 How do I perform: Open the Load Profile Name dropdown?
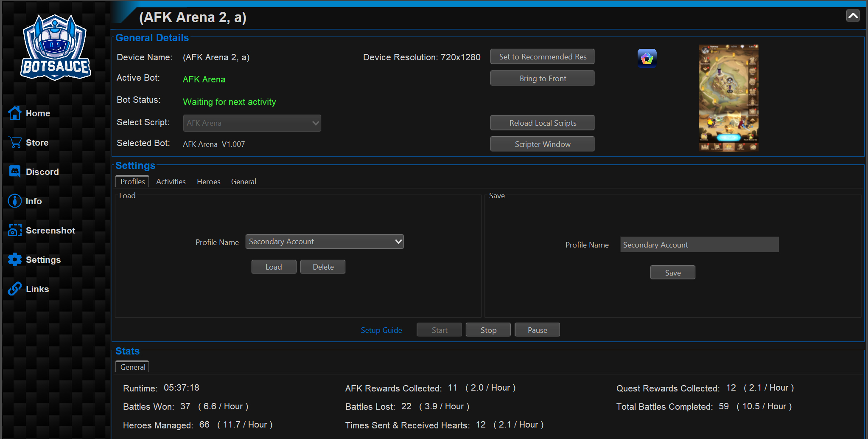coord(325,242)
